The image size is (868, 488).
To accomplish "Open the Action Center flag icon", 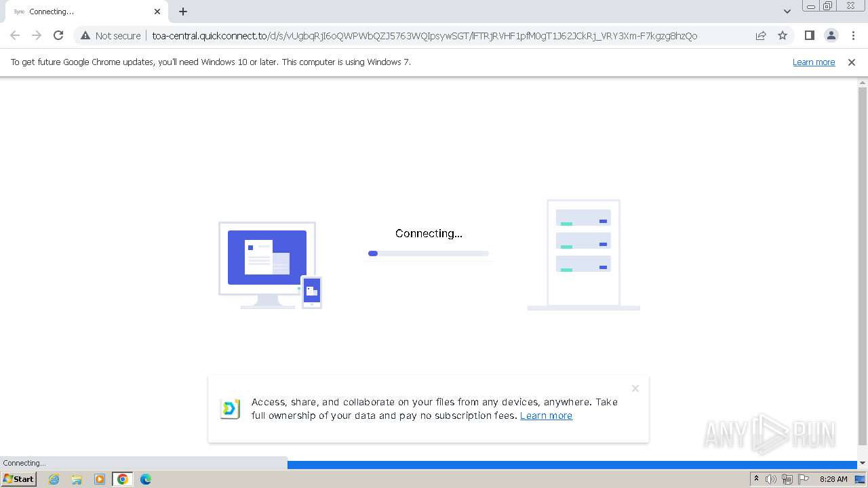I will [x=804, y=479].
